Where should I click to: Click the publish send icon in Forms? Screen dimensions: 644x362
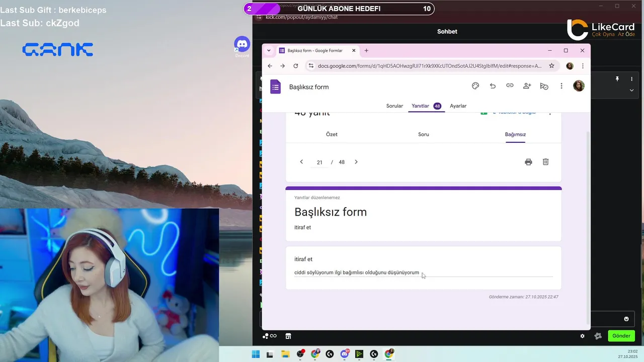tap(544, 86)
